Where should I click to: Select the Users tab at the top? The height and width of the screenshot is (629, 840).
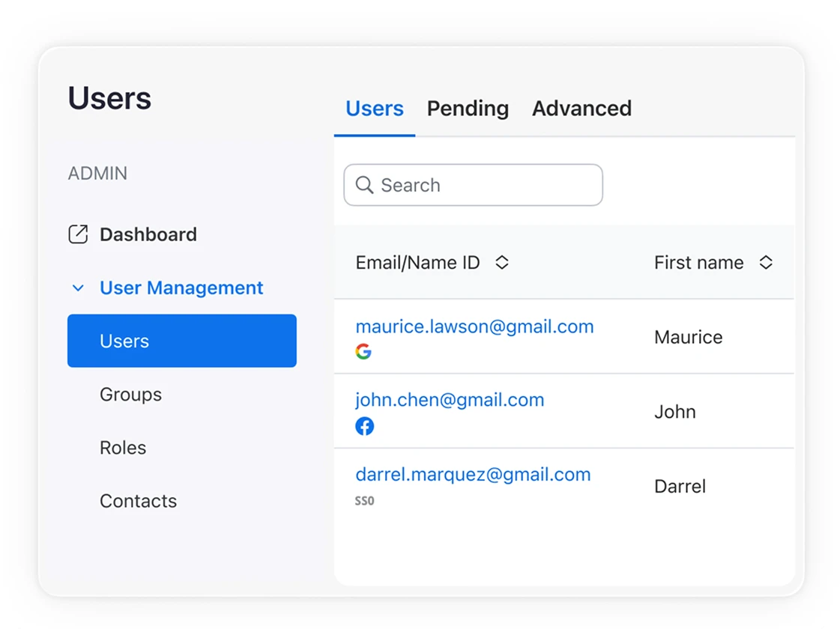coord(374,109)
